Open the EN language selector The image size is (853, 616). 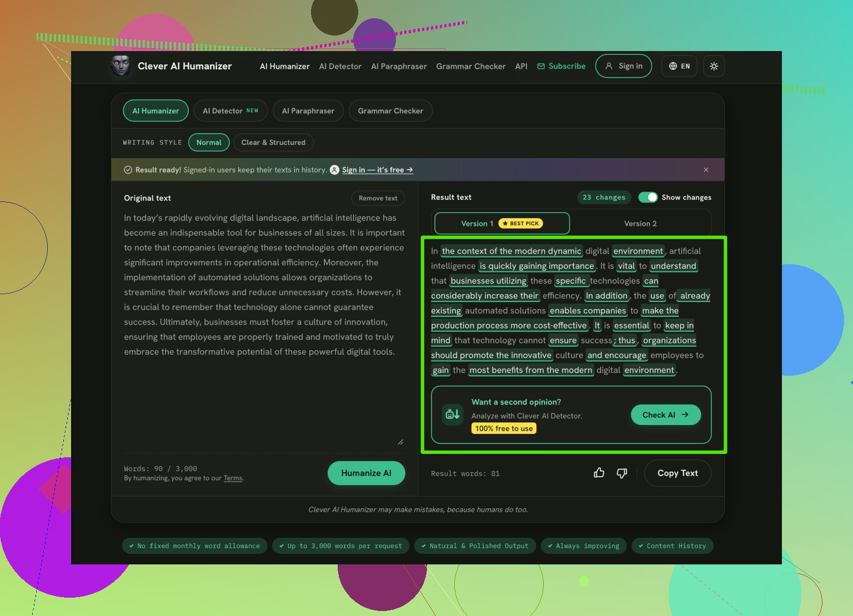tap(679, 66)
